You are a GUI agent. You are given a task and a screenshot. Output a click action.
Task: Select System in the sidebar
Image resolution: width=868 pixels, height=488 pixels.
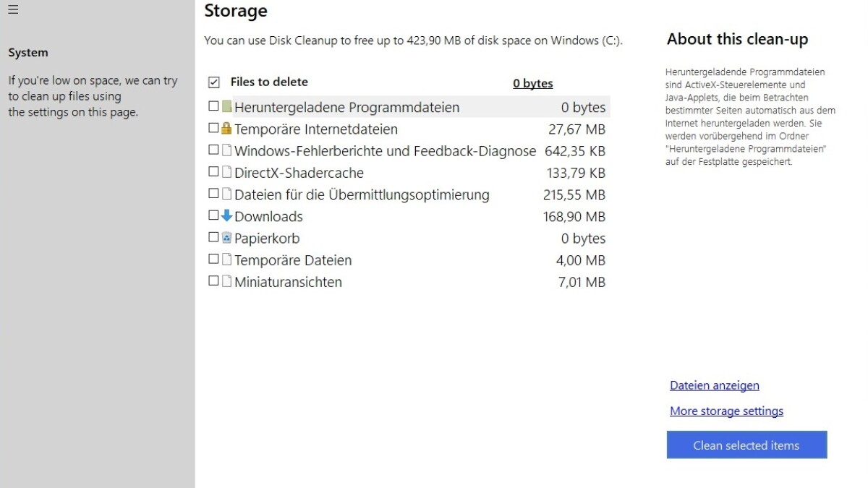pyautogui.click(x=28, y=53)
